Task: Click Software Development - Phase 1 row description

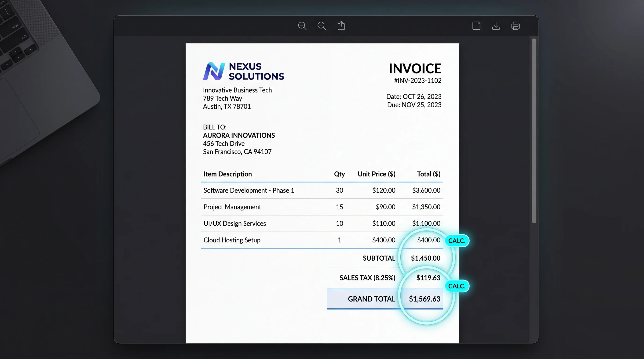Action: pos(249,190)
